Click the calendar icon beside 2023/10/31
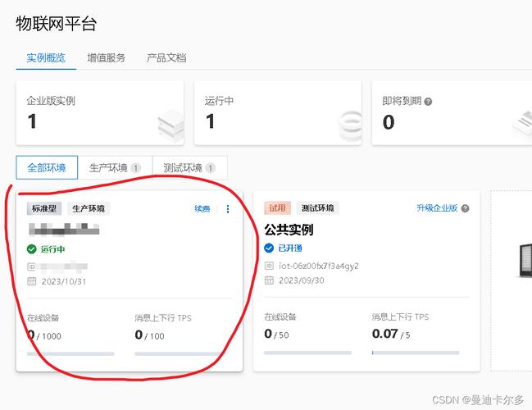Image resolution: width=532 pixels, height=410 pixels. (31, 281)
